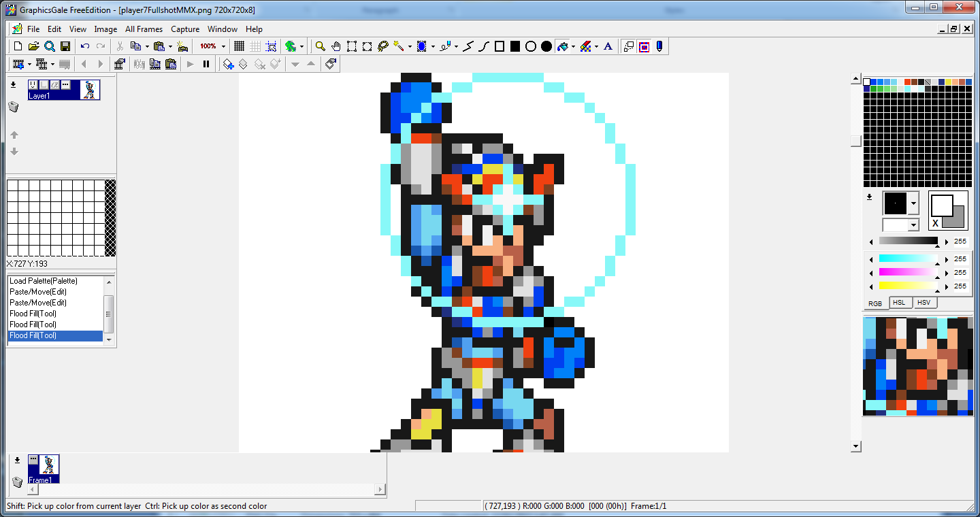
Task: Select Load Palette(Palette) in history list
Action: coord(55,281)
